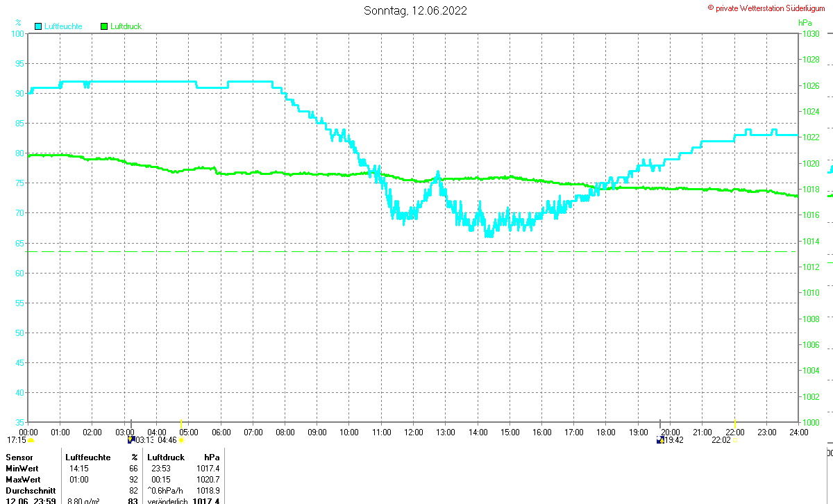Open the private Wetterstation Süderlügum copyright link
This screenshot has height=504, width=833.
click(766, 8)
